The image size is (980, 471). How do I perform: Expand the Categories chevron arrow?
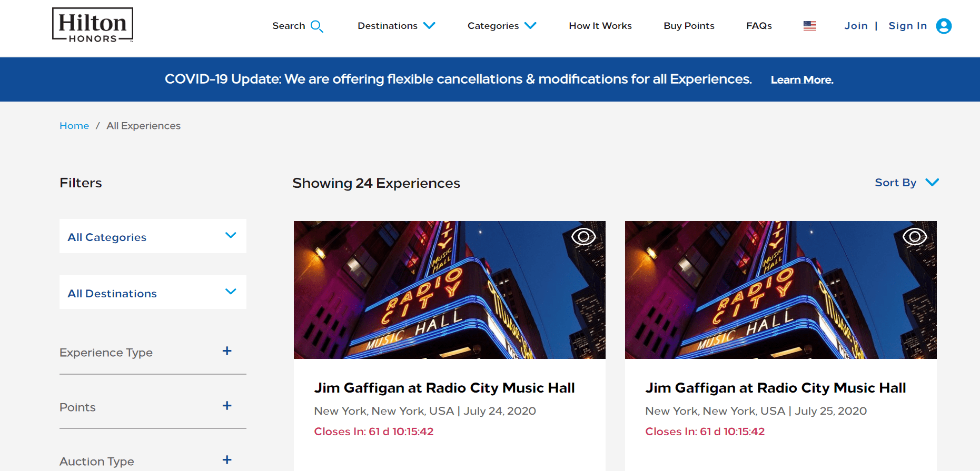[x=531, y=25]
